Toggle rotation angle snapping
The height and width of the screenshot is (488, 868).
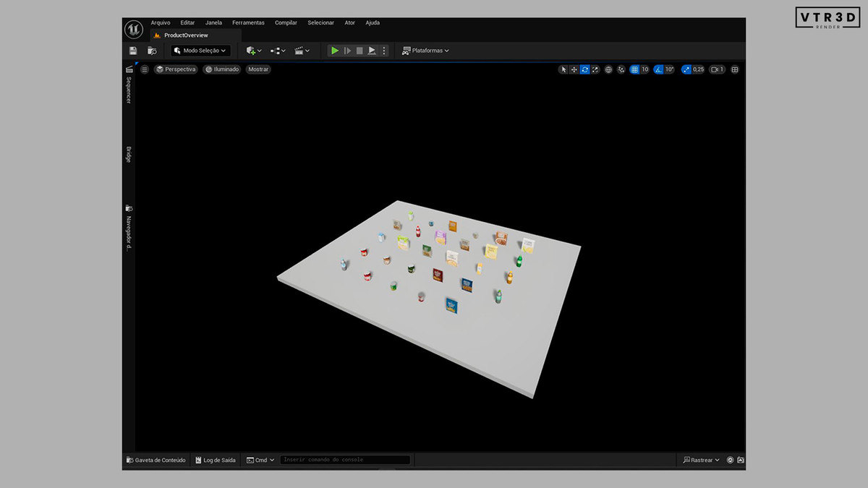coord(659,69)
